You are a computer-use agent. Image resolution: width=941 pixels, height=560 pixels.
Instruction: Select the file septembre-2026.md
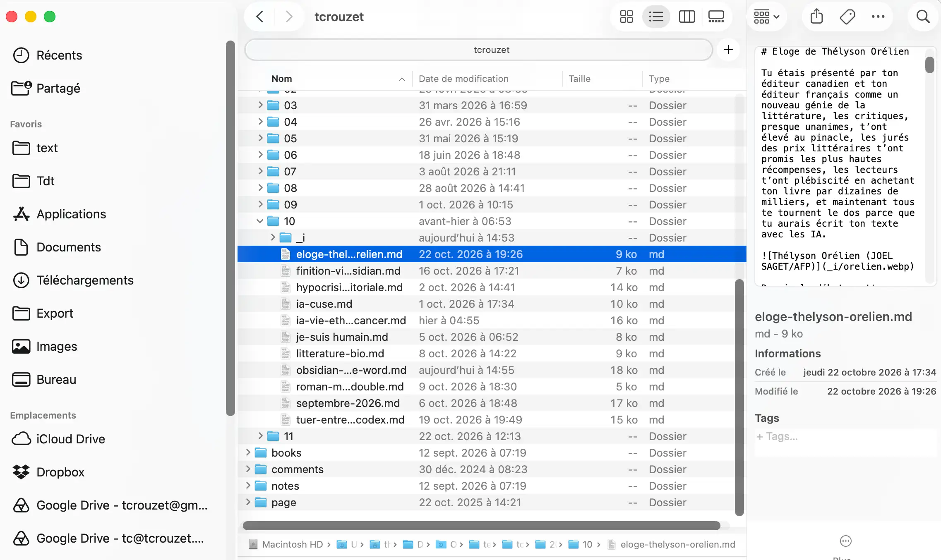click(492, 403)
